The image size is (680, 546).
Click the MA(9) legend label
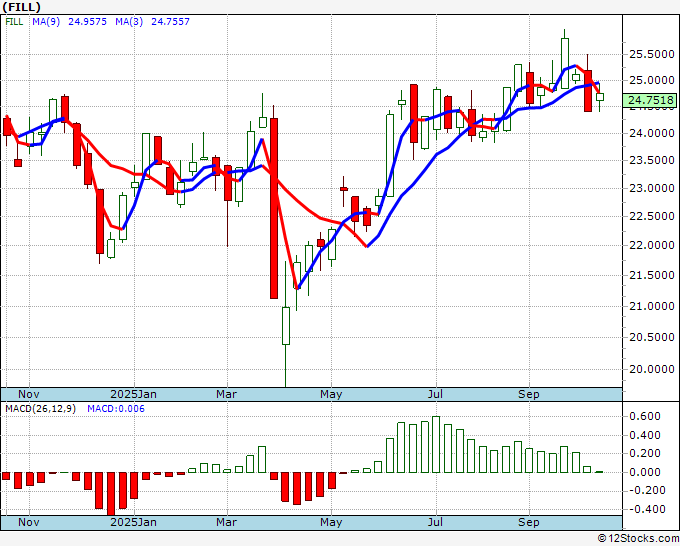(46, 22)
